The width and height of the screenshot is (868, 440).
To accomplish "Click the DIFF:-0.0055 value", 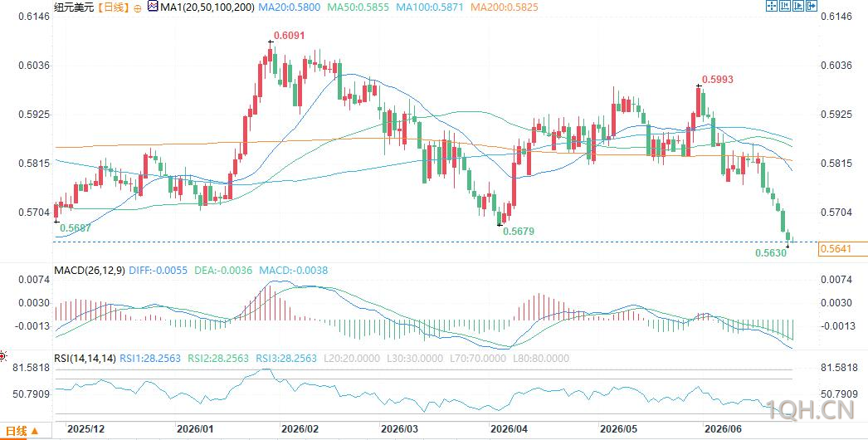I will (158, 271).
